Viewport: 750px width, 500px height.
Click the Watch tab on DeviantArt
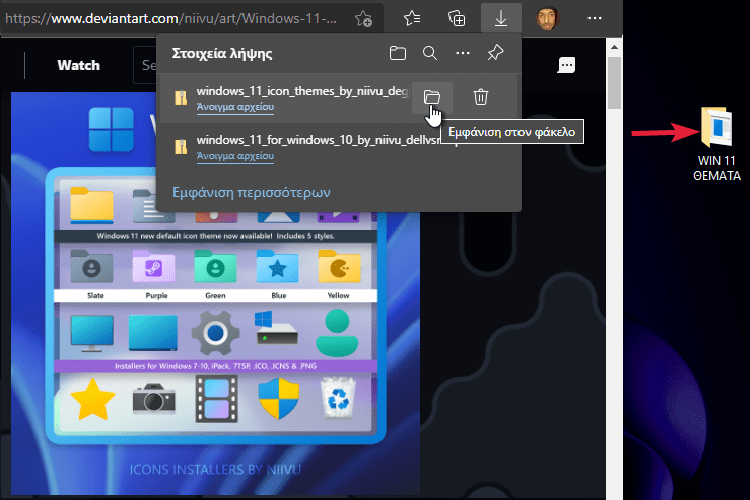pos(78,65)
